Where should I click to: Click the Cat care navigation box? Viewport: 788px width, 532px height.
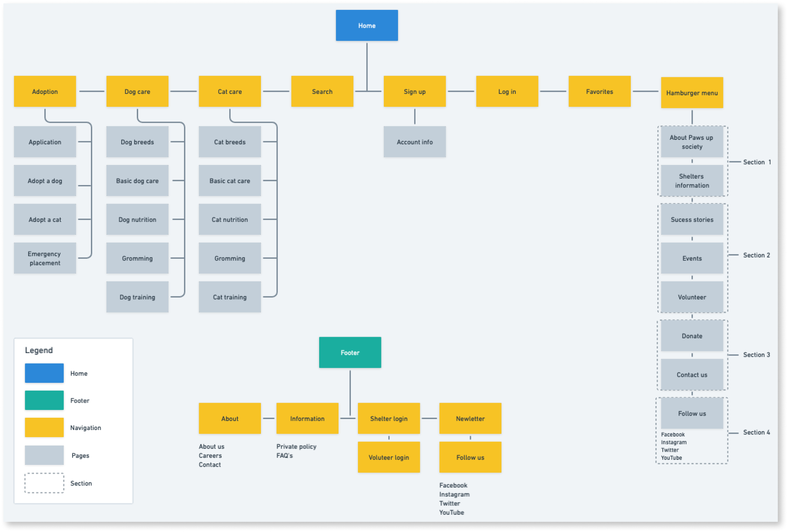229,91
